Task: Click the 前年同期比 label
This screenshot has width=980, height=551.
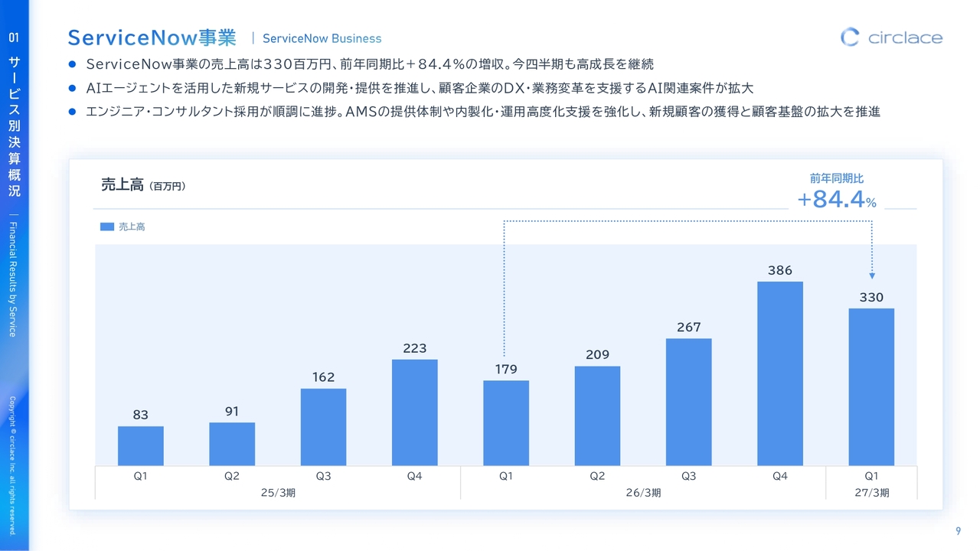Action: tap(837, 178)
